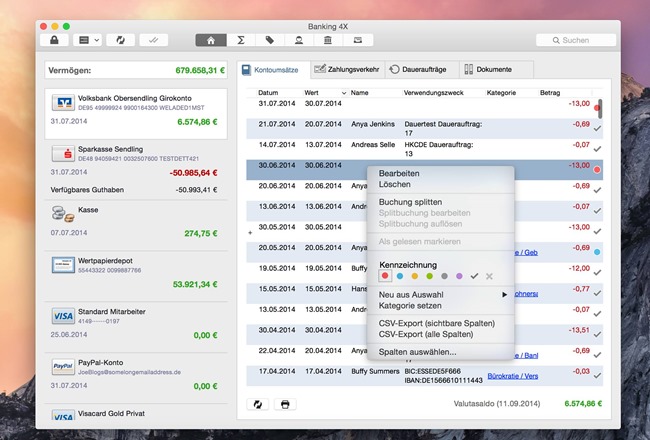Click the bank building toolbar icon
650x440 pixels.
pos(328,40)
